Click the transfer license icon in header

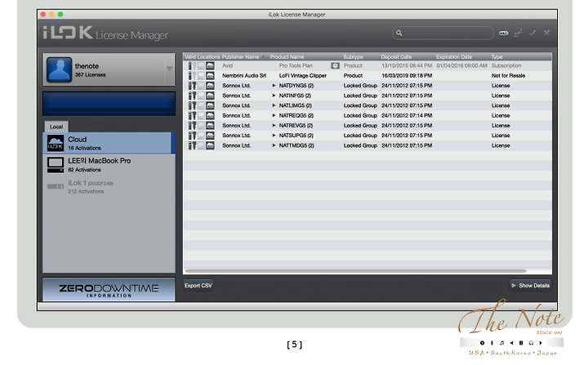[518, 33]
